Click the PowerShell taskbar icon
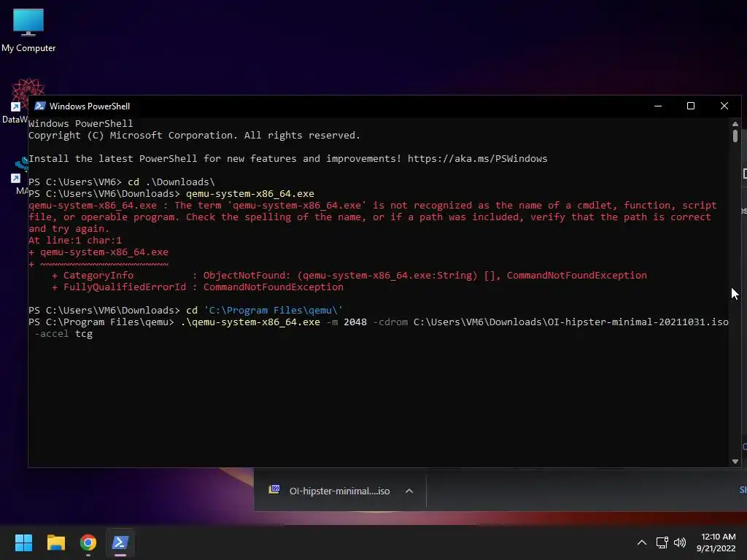This screenshot has height=560, width=747. pyautogui.click(x=120, y=542)
